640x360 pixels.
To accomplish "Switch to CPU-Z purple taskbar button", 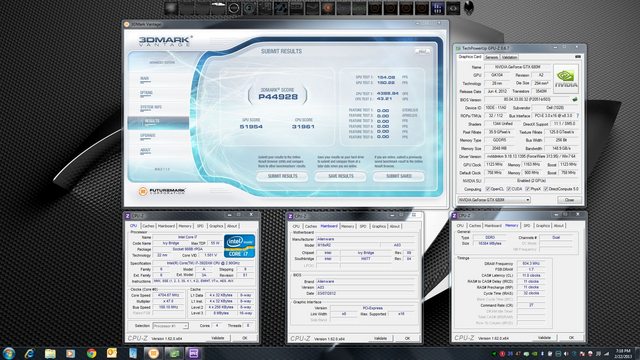I will point(193,353).
